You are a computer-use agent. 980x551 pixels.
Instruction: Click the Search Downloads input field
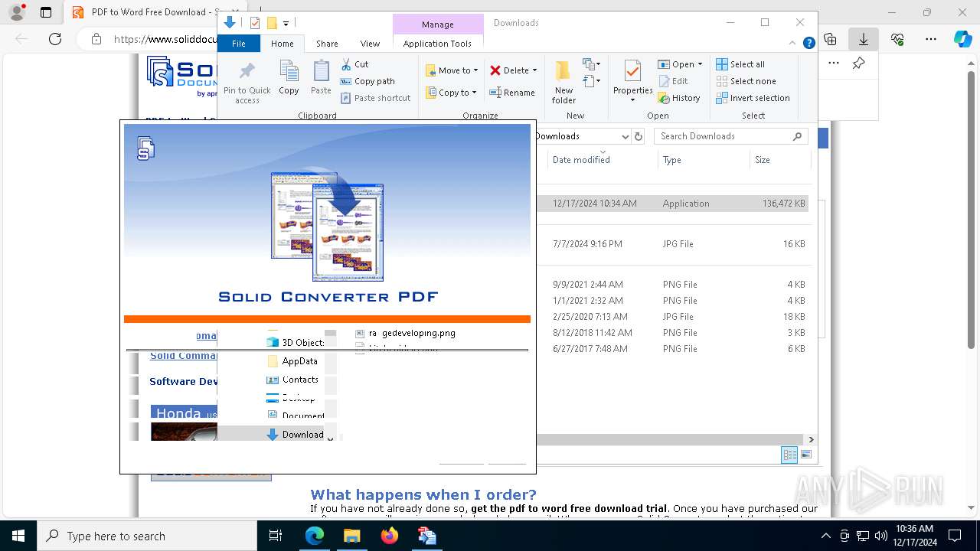[723, 136]
